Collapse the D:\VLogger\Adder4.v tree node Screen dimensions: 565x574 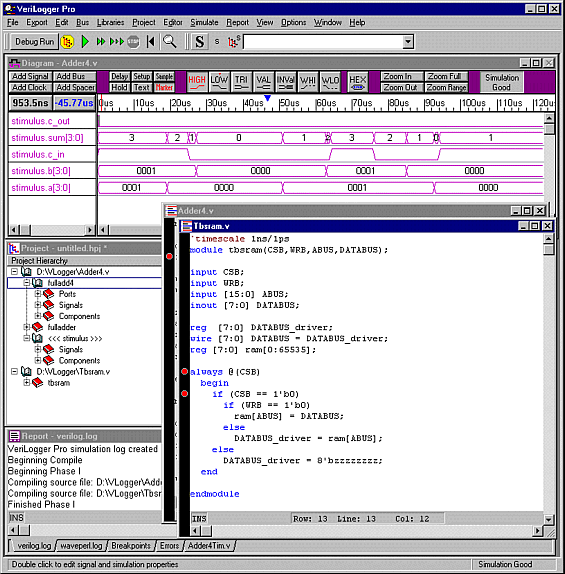pos(14,272)
